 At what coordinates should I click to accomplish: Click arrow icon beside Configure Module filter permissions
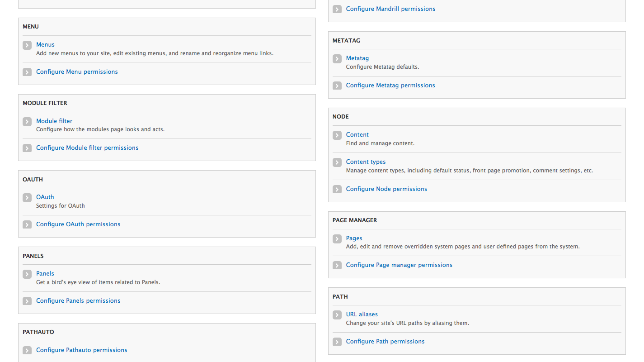click(x=27, y=148)
